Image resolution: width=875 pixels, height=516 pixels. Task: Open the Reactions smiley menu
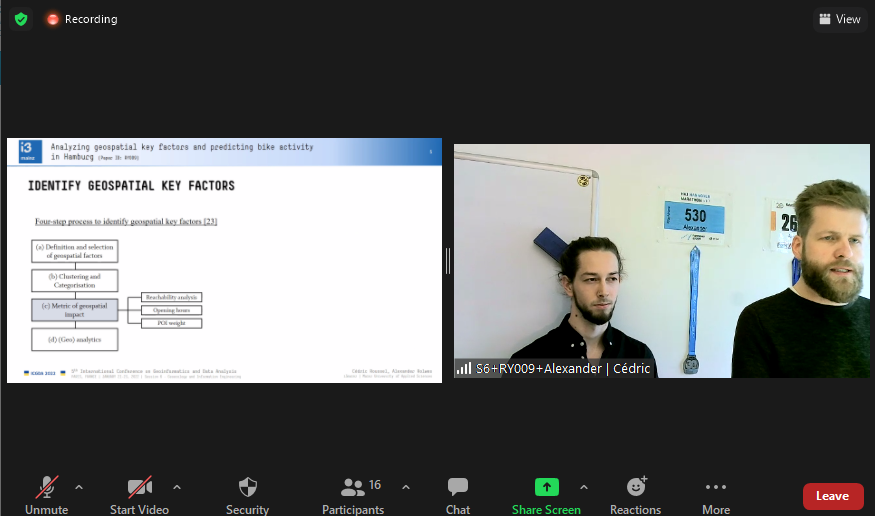[x=636, y=495]
